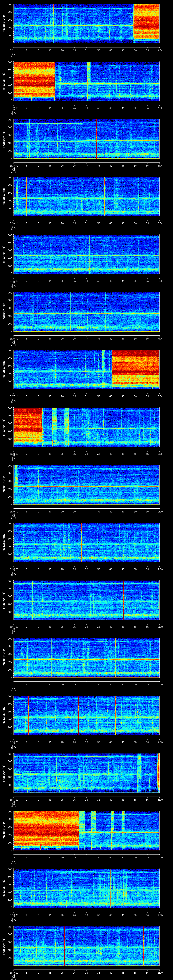The image size is (173, 980).
Task: Select the spectrogram panel starting at 3:16:00
Action: [x=87, y=888]
